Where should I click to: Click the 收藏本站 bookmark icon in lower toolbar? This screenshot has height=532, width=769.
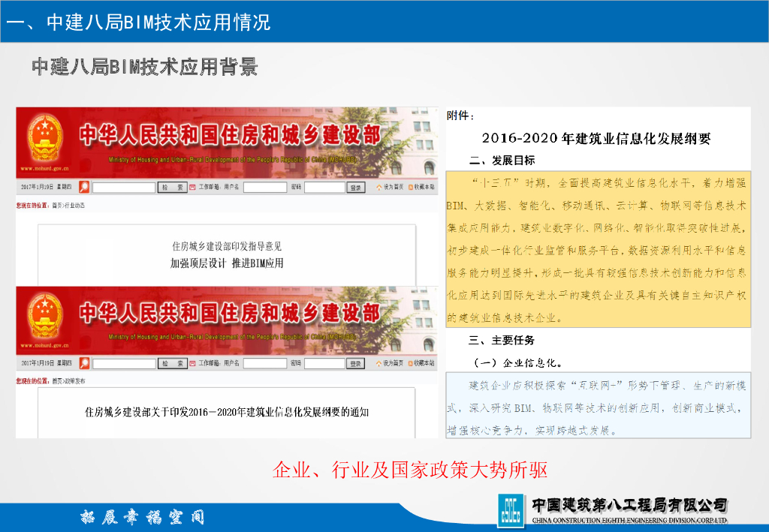coord(411,363)
